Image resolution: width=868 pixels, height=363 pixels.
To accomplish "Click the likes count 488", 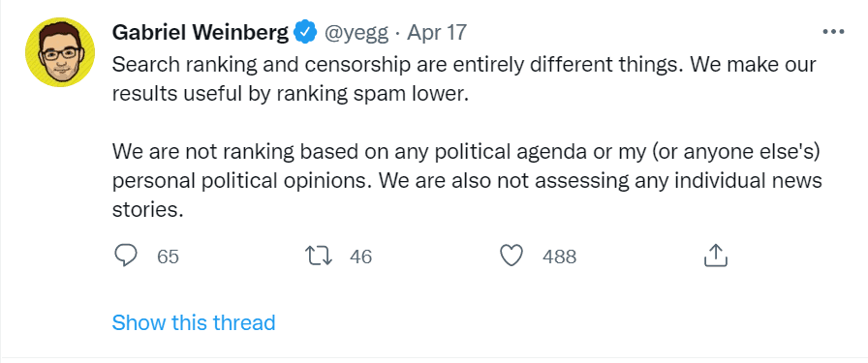I will click(x=559, y=257).
